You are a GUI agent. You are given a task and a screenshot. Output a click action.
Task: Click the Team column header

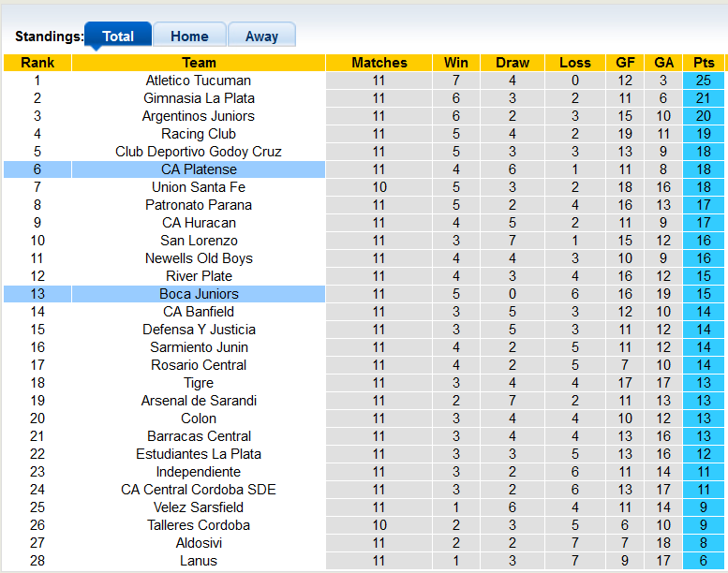point(199,63)
